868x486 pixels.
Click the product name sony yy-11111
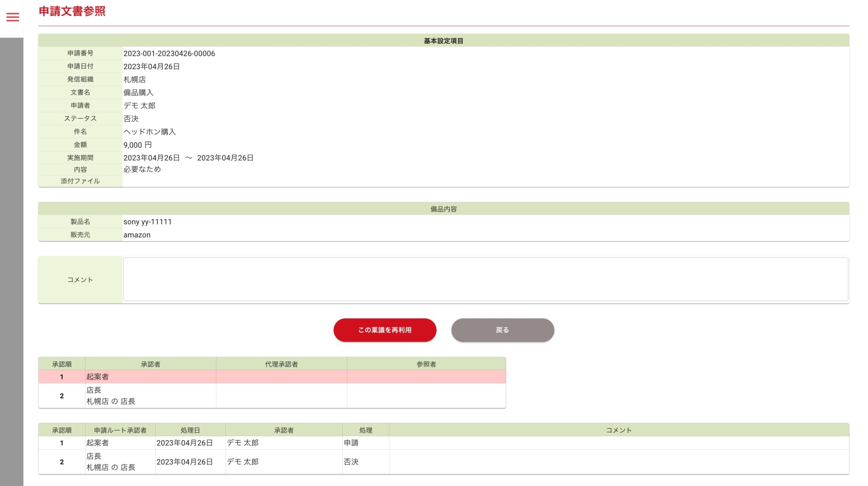coord(147,222)
